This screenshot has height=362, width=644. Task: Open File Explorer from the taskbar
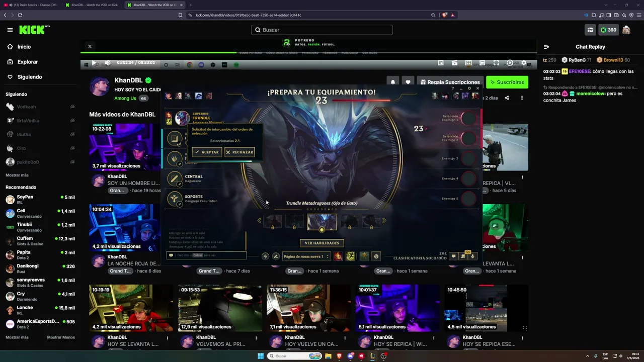coord(328,356)
